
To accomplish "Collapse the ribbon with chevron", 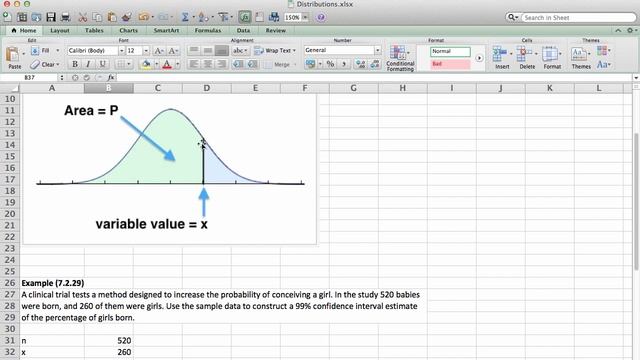I will point(618,31).
